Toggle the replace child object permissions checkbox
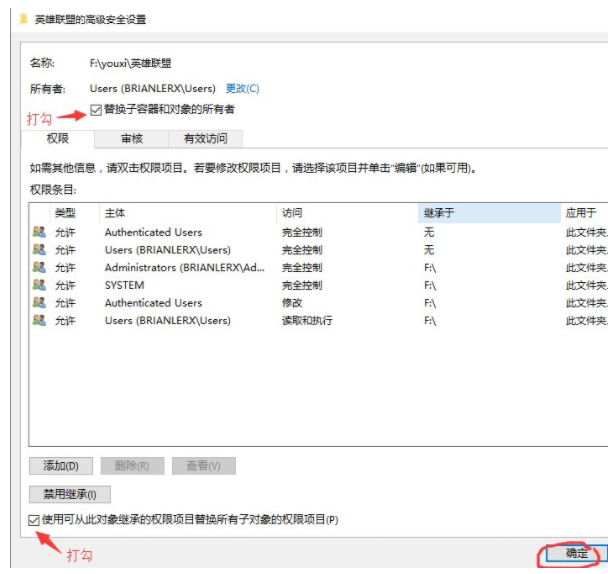 point(35,520)
